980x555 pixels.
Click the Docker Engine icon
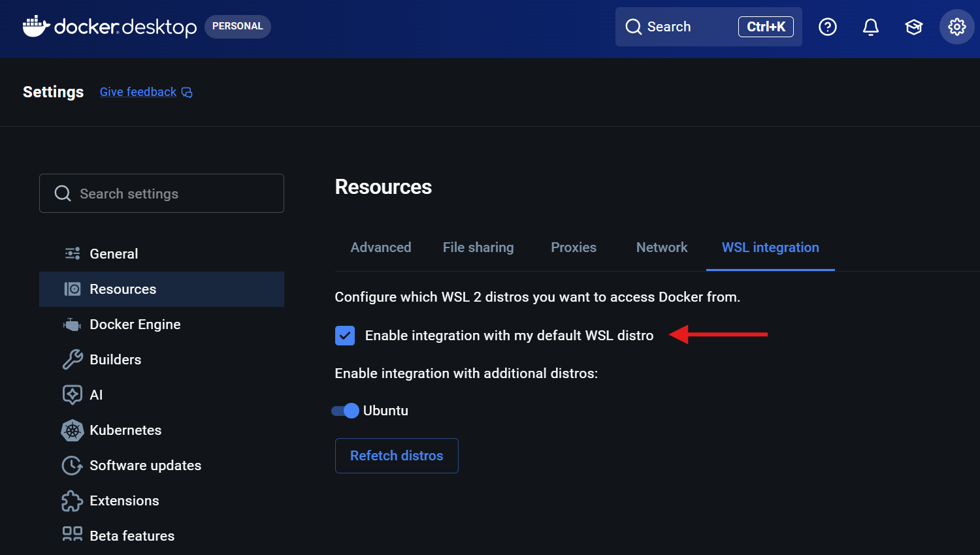pyautogui.click(x=72, y=325)
